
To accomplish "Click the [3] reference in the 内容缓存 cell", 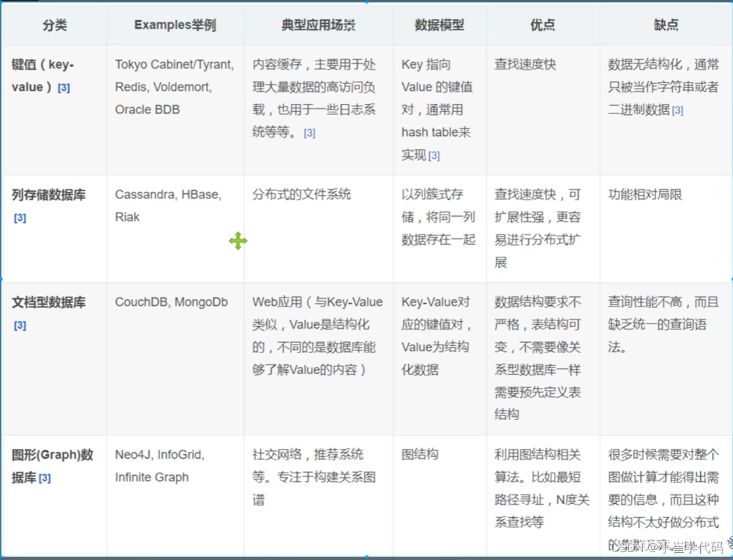I will point(309,133).
